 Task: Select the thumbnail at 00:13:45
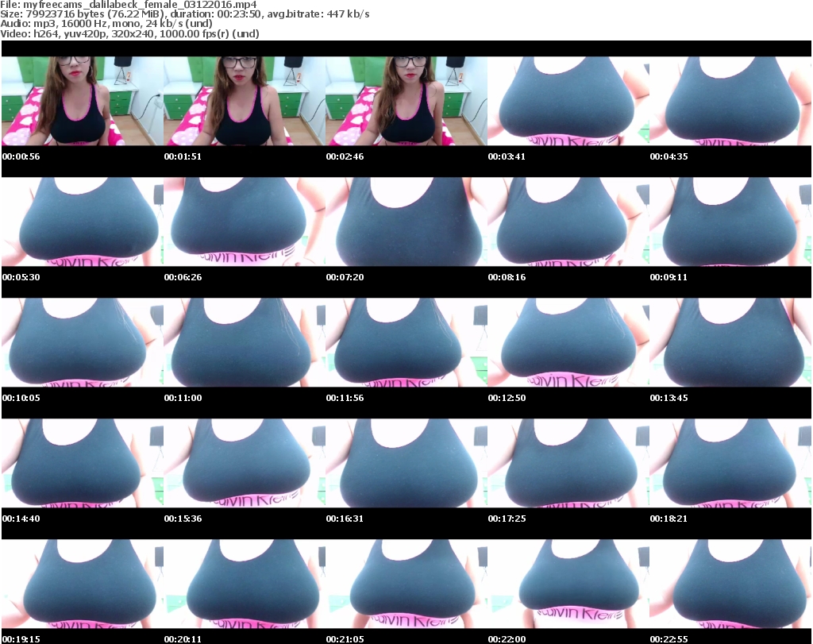(x=730, y=342)
